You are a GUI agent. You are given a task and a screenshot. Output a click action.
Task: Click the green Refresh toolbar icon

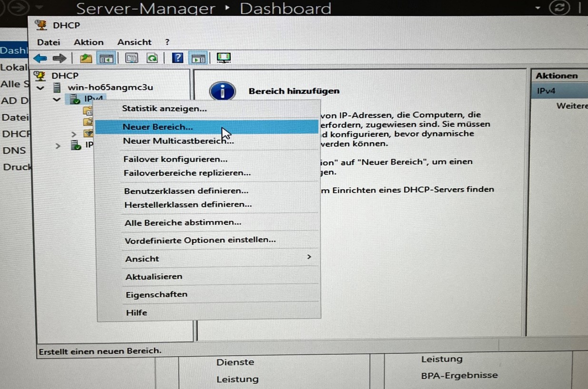(152, 58)
